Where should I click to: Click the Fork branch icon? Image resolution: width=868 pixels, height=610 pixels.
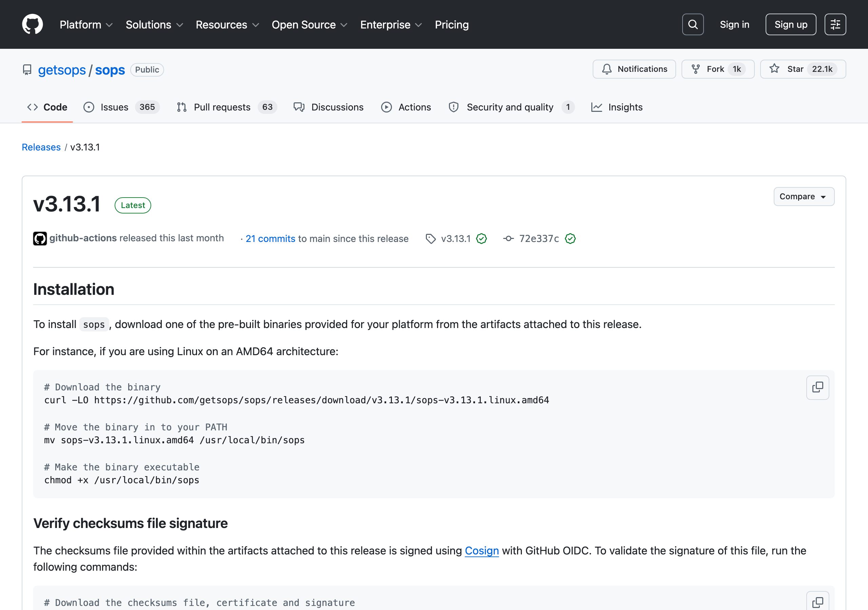click(696, 69)
